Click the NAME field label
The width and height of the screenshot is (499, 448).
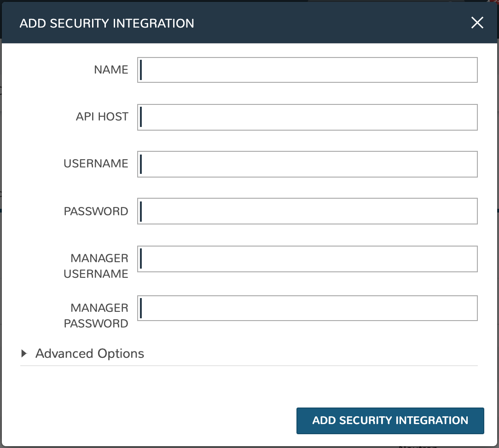point(111,70)
